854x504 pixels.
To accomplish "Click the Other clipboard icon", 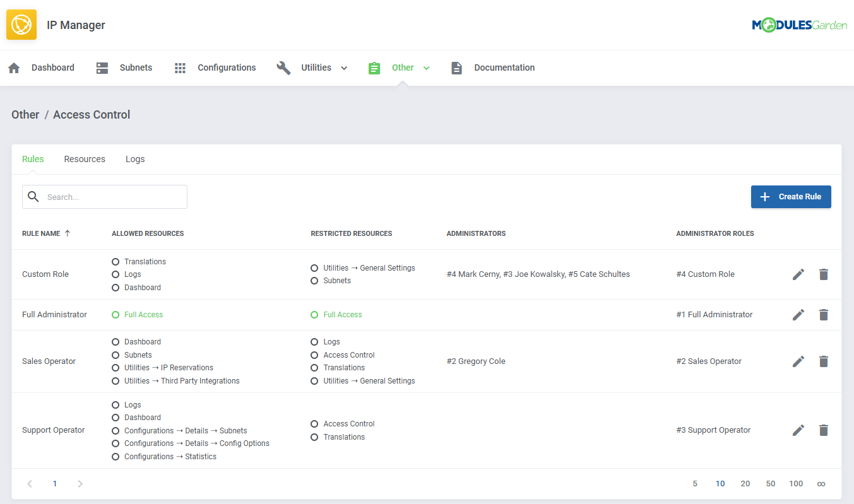I will pyautogui.click(x=374, y=68).
